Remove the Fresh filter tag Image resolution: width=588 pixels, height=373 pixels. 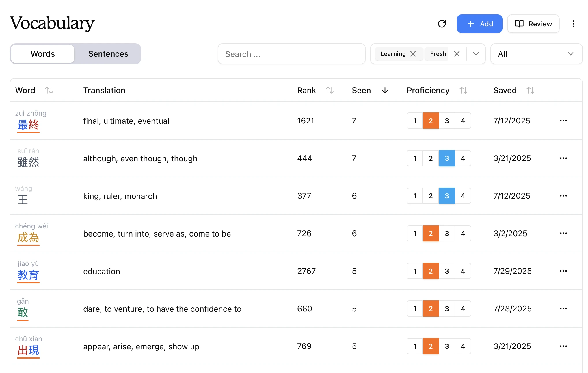(x=457, y=54)
